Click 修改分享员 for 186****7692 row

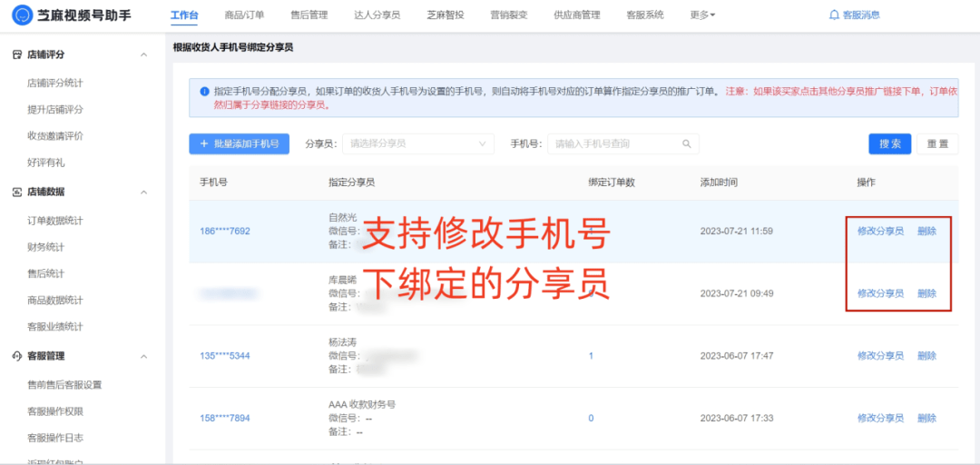coord(880,231)
